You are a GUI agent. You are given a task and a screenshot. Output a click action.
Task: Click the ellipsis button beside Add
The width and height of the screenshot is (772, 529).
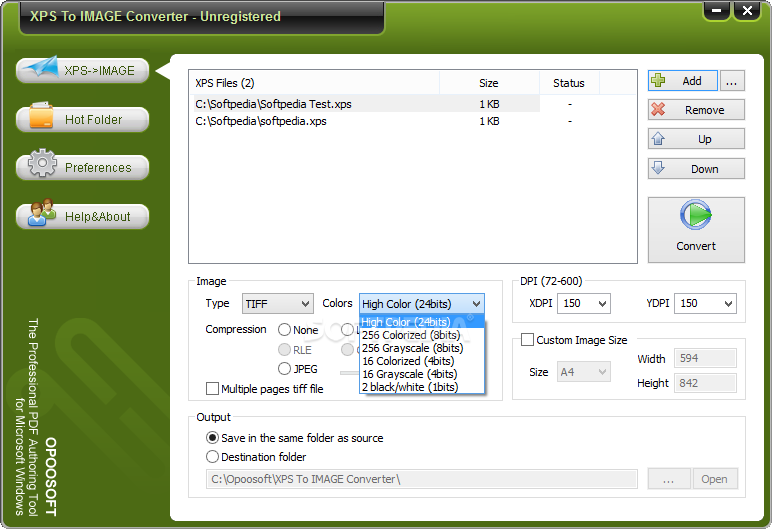732,81
